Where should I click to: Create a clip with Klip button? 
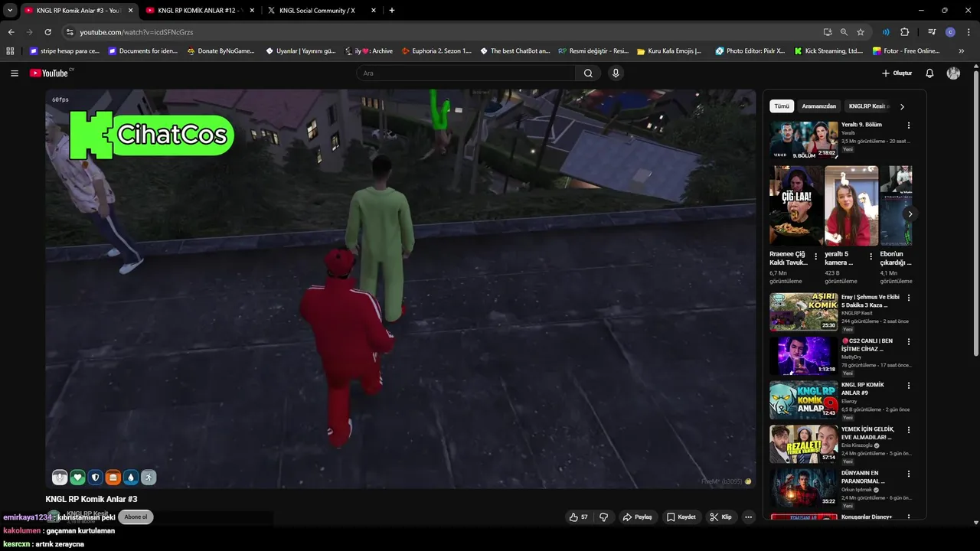[x=720, y=517]
